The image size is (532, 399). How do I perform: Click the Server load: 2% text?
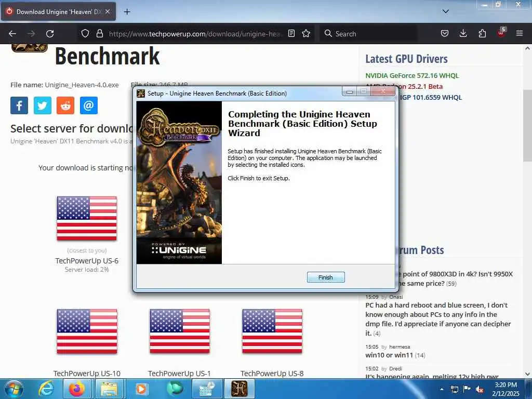pos(87,270)
